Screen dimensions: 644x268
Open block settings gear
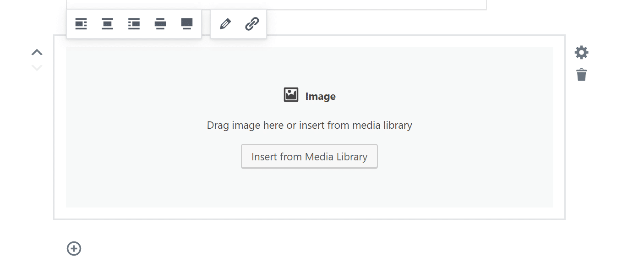pos(581,52)
